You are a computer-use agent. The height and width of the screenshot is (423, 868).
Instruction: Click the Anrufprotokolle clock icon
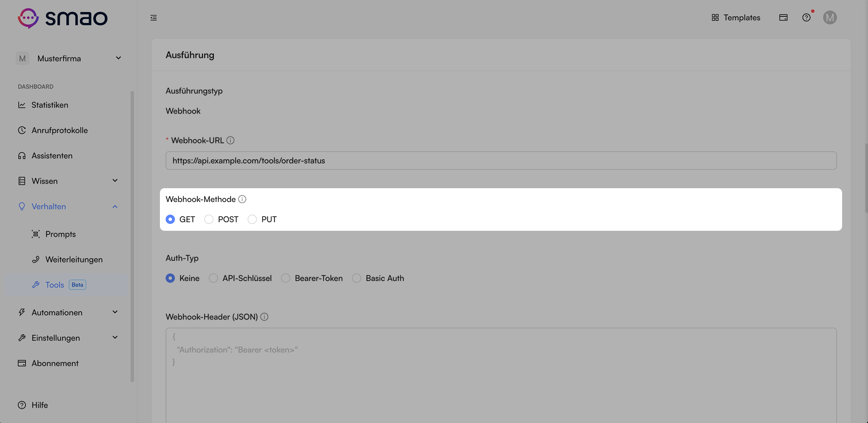[22, 130]
